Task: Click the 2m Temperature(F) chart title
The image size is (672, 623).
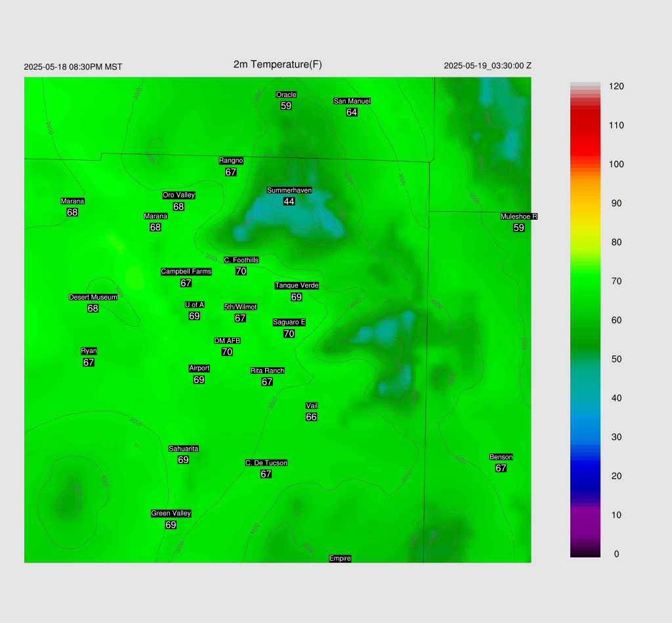Action: (x=278, y=64)
